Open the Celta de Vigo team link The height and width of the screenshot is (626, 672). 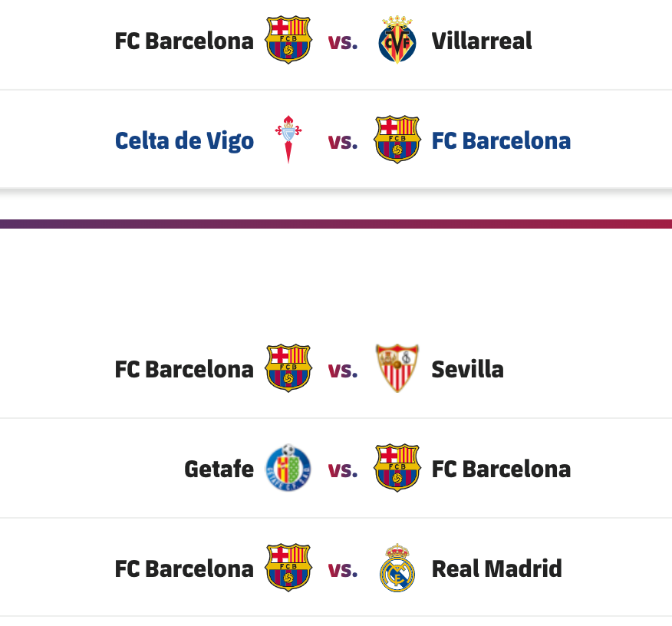click(184, 141)
